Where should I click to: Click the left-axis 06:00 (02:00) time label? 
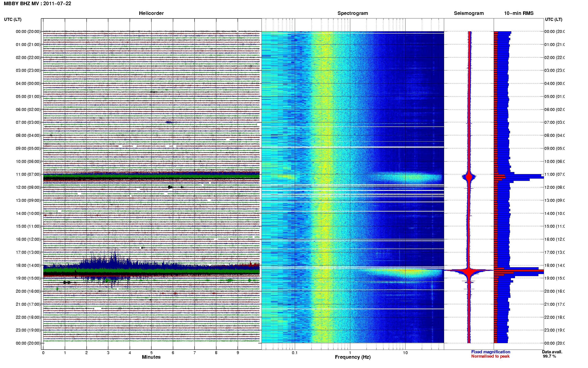pyautogui.click(x=28, y=109)
